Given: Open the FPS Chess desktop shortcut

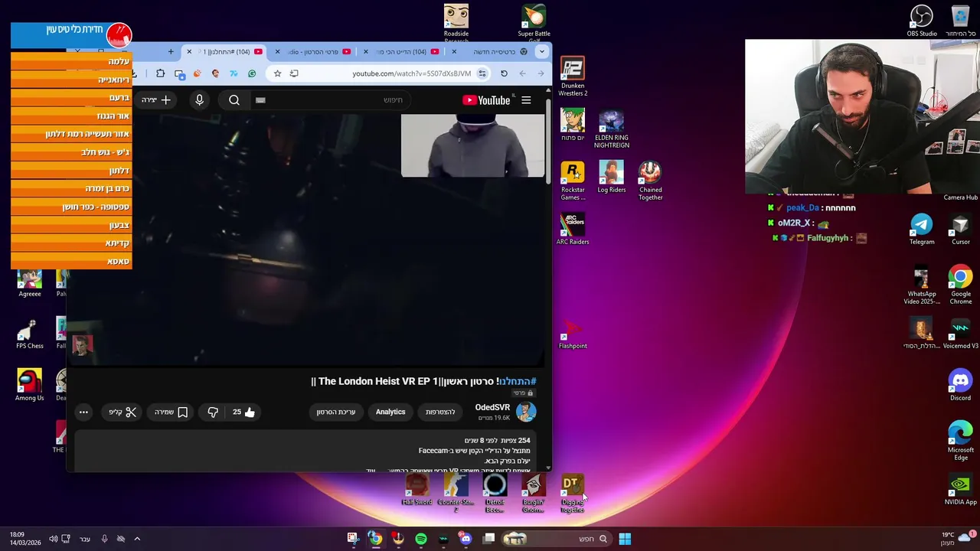Looking at the screenshot, I should 30,333.
